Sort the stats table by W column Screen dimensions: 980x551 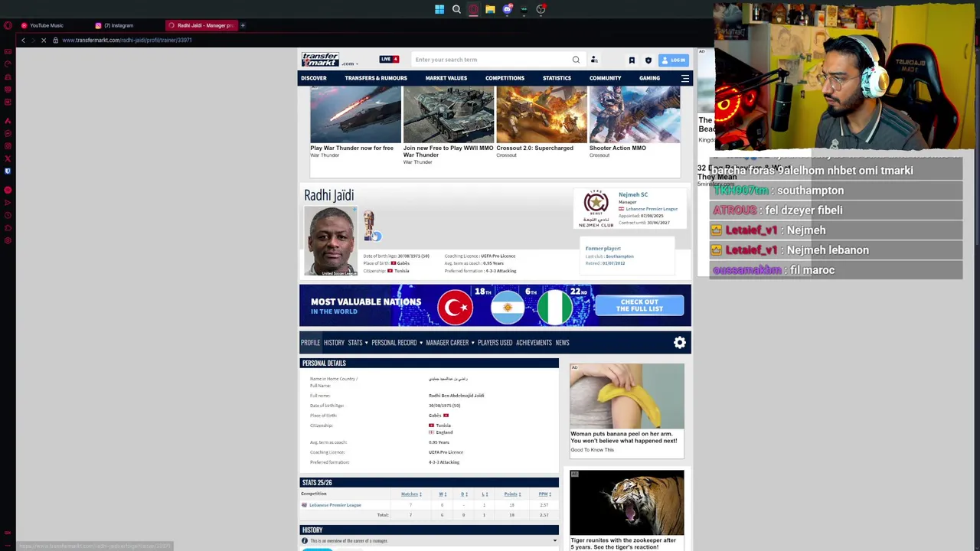(442, 494)
